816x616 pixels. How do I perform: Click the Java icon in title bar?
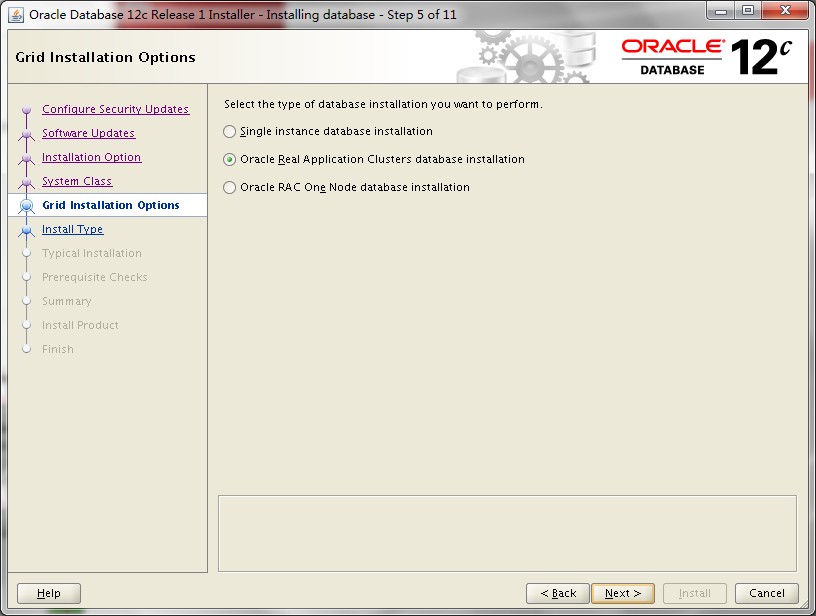click(x=16, y=15)
